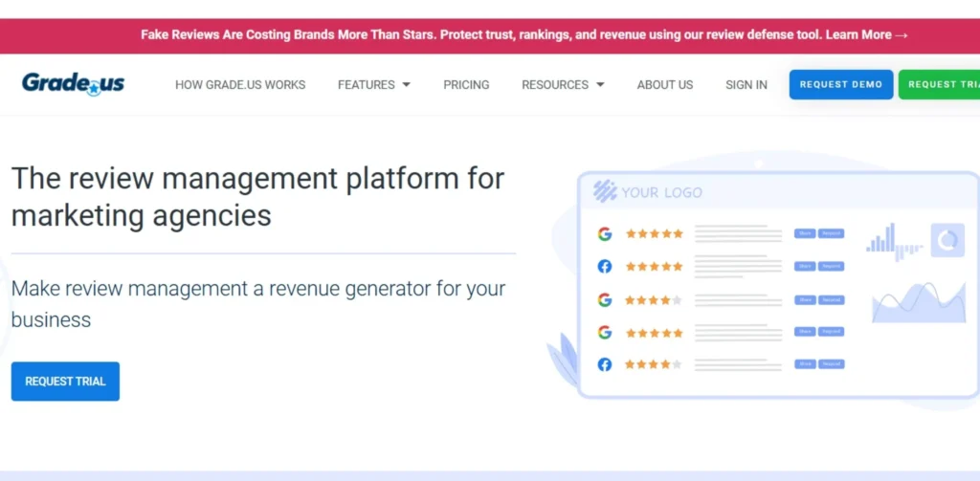Click the subheading about revenue generator
This screenshot has height=481, width=980.
[x=258, y=304]
